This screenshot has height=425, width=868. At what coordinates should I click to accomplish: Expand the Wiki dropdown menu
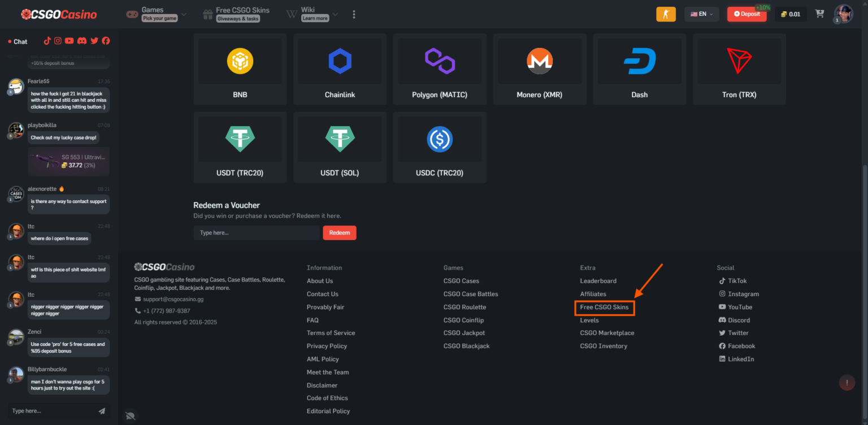pos(313,14)
